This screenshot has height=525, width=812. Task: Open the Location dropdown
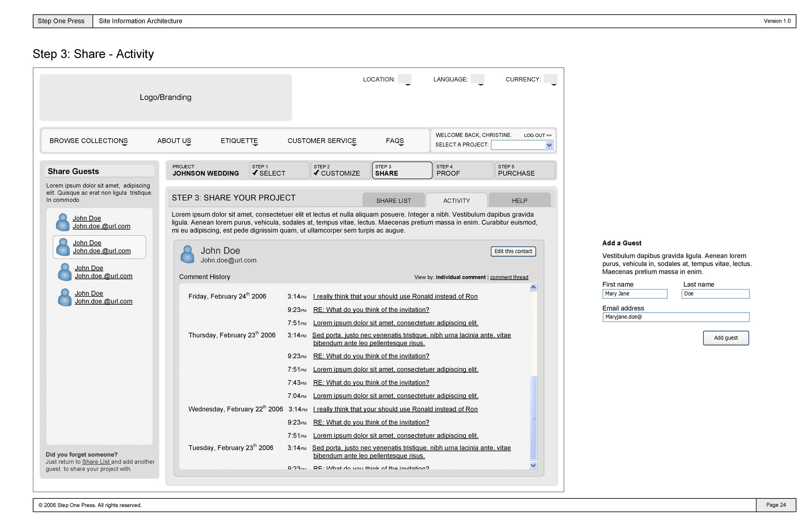(x=405, y=79)
